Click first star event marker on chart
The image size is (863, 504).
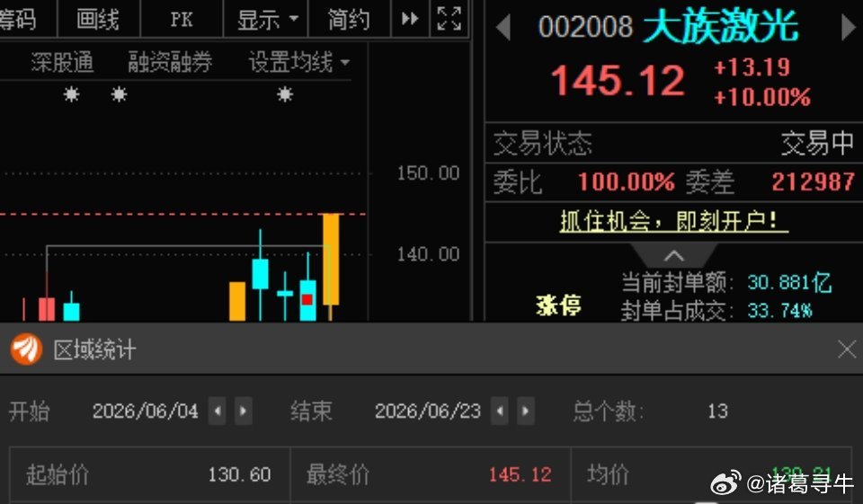coord(71,94)
